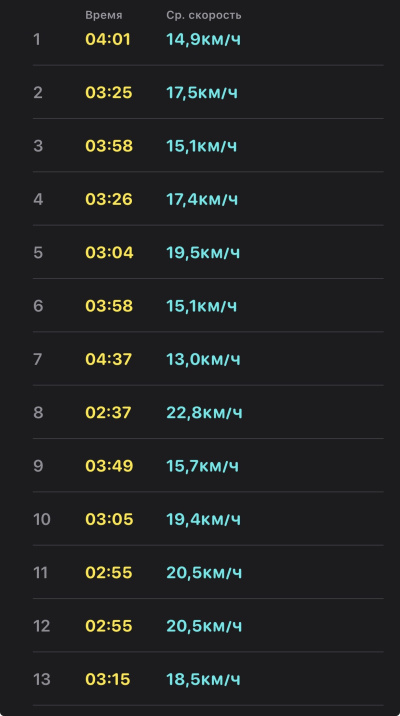This screenshot has width=400, height=716.
Task: Select the Время column header
Action: tap(104, 16)
